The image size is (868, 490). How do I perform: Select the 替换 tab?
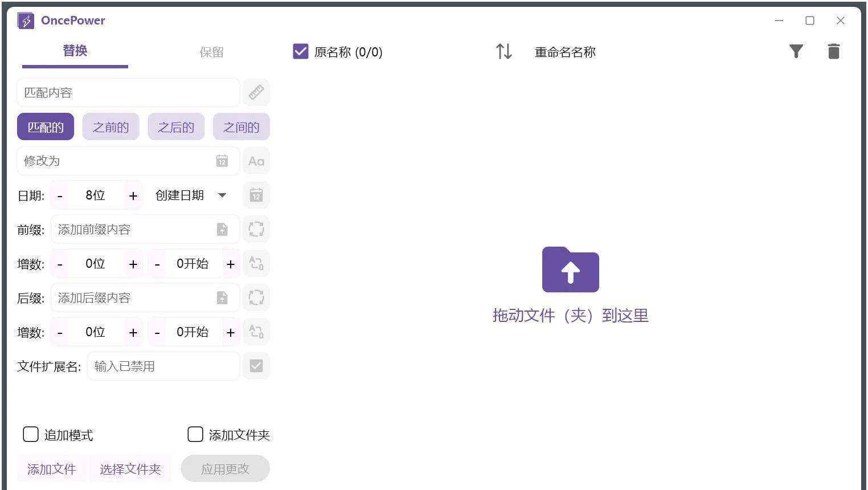tap(75, 51)
